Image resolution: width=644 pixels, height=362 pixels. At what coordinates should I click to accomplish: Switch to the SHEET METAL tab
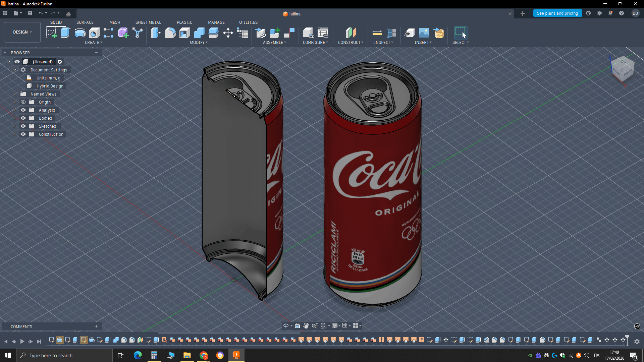[x=148, y=22]
